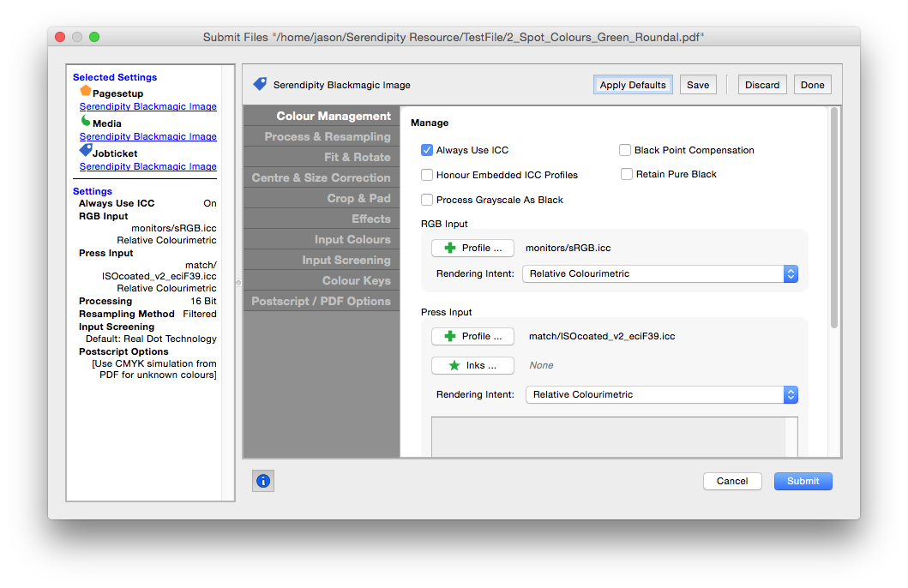Image resolution: width=908 pixels, height=588 pixels.
Task: Click the orange Pagesetup pentagon icon
Action: point(85,91)
